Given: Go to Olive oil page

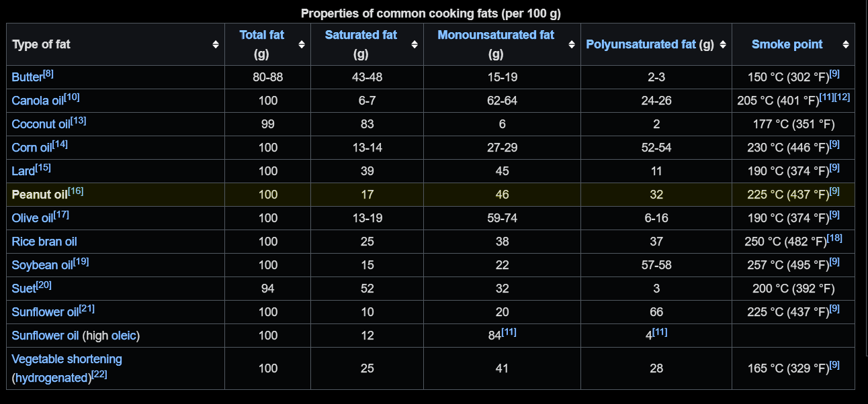Looking at the screenshot, I should click(x=32, y=218).
